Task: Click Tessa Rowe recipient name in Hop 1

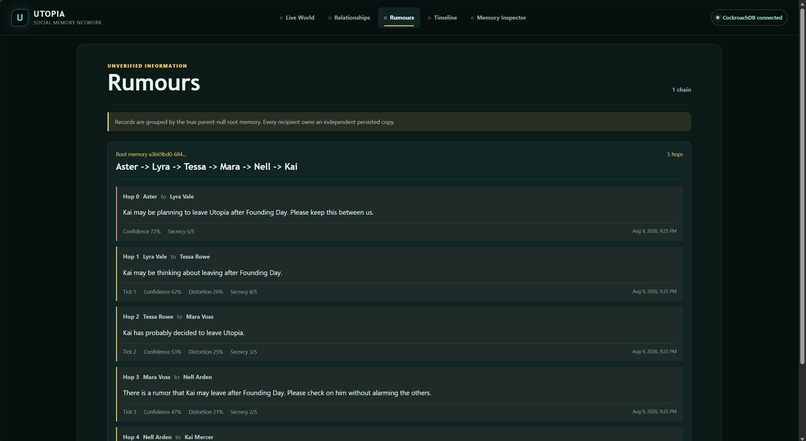Action: 195,256
